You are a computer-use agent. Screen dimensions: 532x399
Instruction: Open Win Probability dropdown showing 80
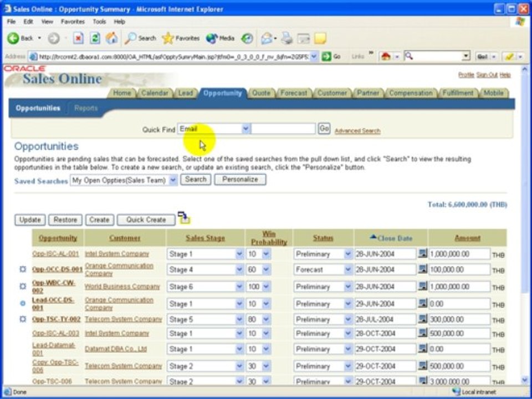click(x=267, y=319)
